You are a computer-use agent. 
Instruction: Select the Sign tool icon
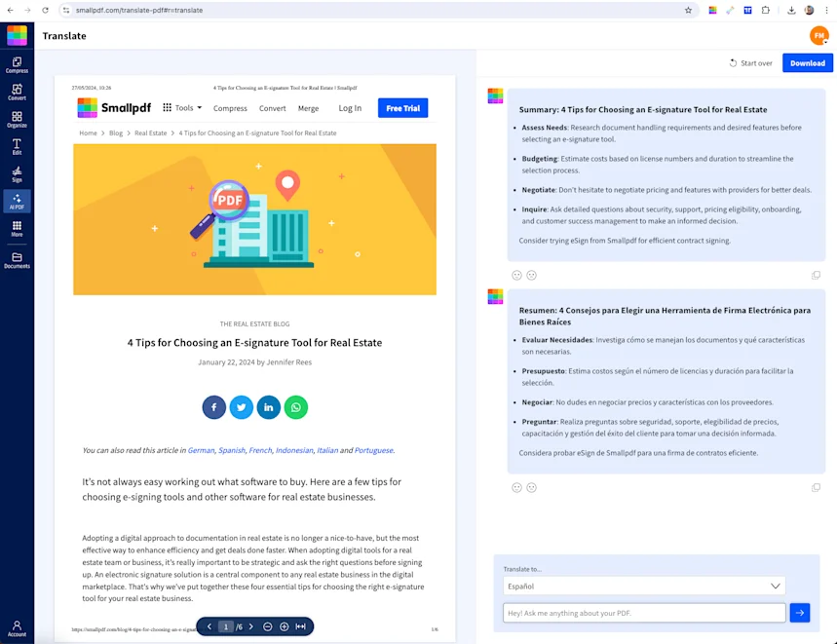coord(17,174)
